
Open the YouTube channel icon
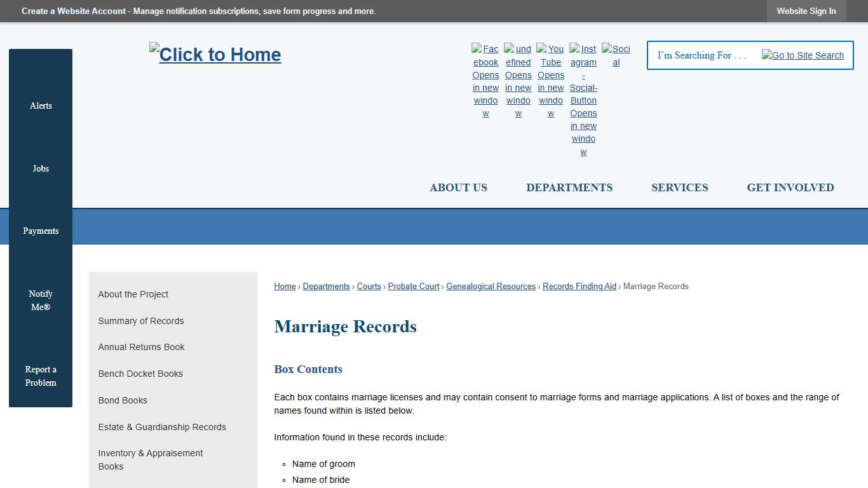pyautogui.click(x=550, y=74)
